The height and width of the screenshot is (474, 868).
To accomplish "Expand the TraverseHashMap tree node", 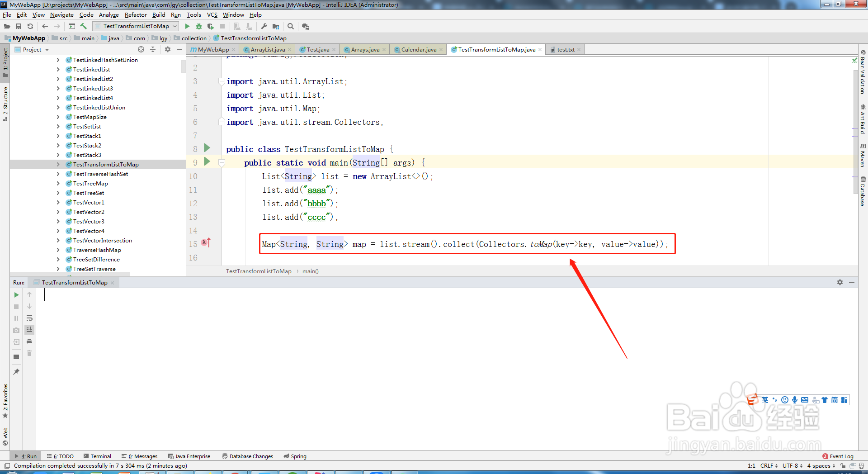I will click(x=58, y=250).
